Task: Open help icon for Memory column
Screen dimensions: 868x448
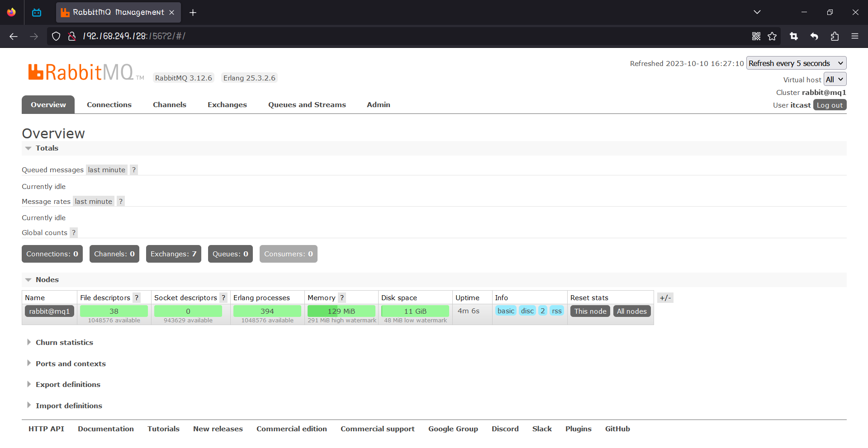Action: (342, 298)
